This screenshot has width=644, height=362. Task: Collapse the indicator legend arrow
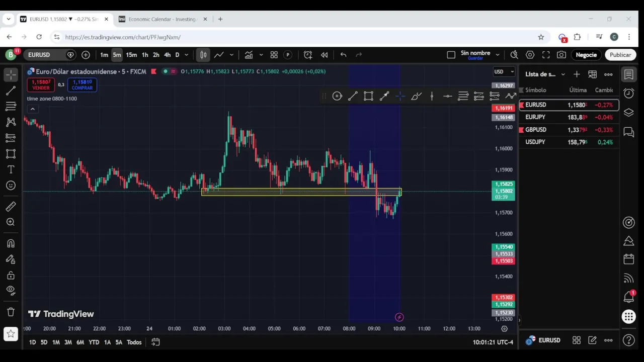[x=33, y=109]
